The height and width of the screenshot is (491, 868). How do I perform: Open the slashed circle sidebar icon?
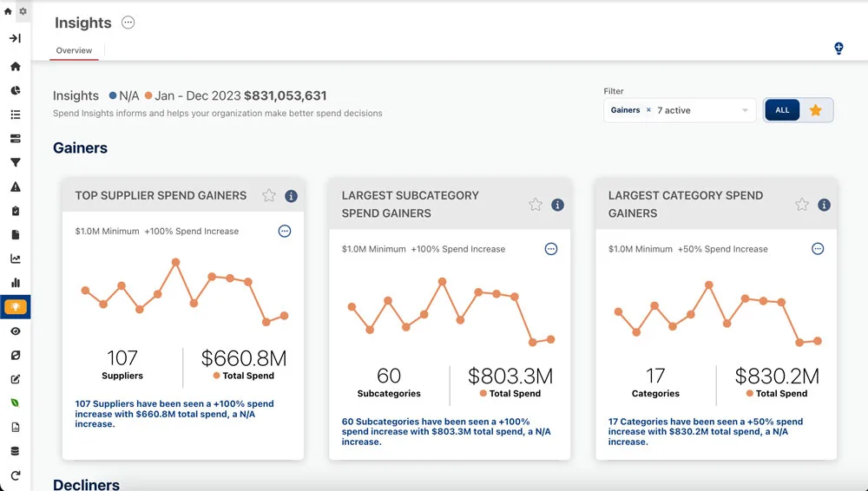point(16,355)
